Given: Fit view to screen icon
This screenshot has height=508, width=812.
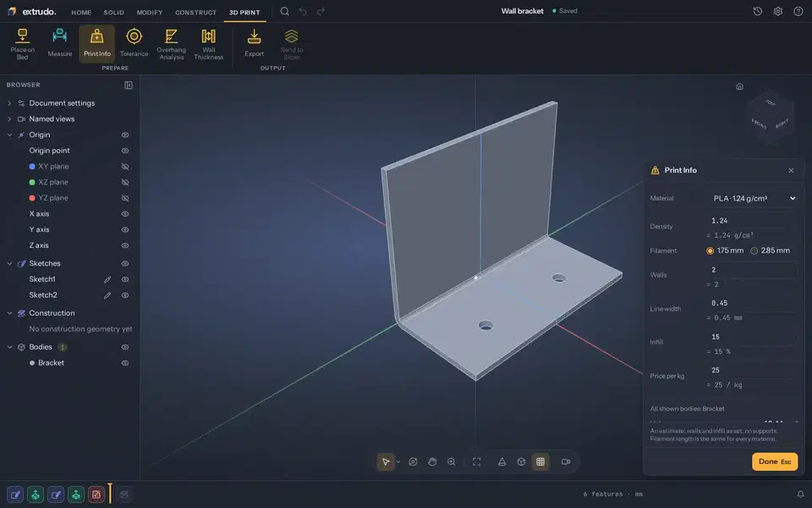Looking at the screenshot, I should pyautogui.click(x=476, y=462).
